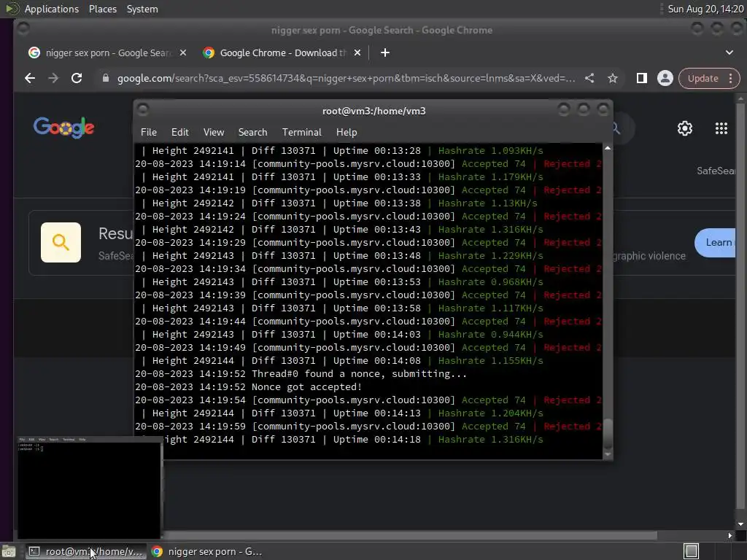The height and width of the screenshot is (560, 747).
Task: Open the System menu in top panel
Action: tap(142, 9)
